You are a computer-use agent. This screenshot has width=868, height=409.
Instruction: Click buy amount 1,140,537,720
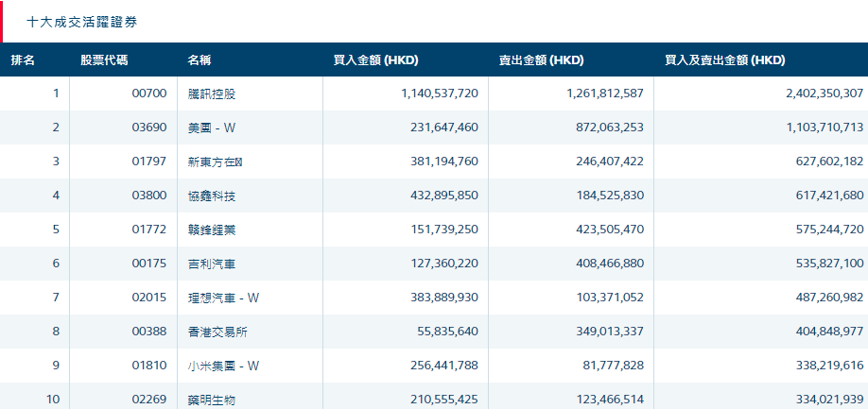(x=440, y=94)
